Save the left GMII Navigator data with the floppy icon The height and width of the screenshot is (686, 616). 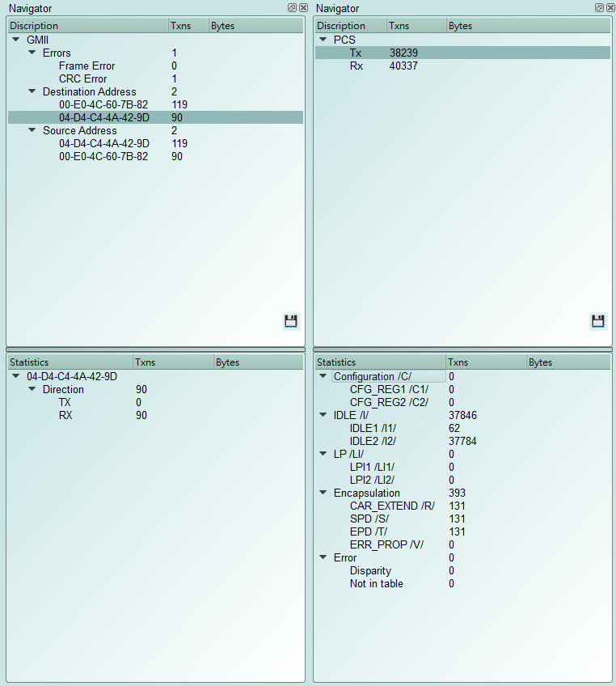click(x=291, y=321)
